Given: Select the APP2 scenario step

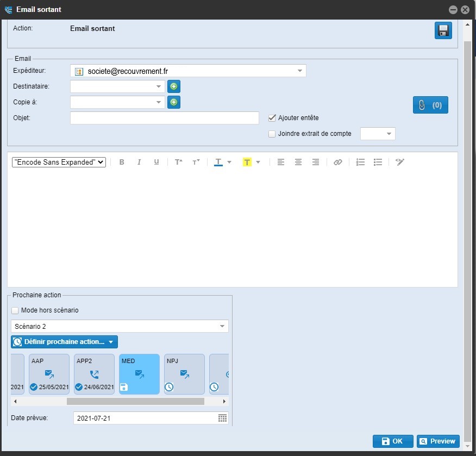Looking at the screenshot, I should point(95,374).
